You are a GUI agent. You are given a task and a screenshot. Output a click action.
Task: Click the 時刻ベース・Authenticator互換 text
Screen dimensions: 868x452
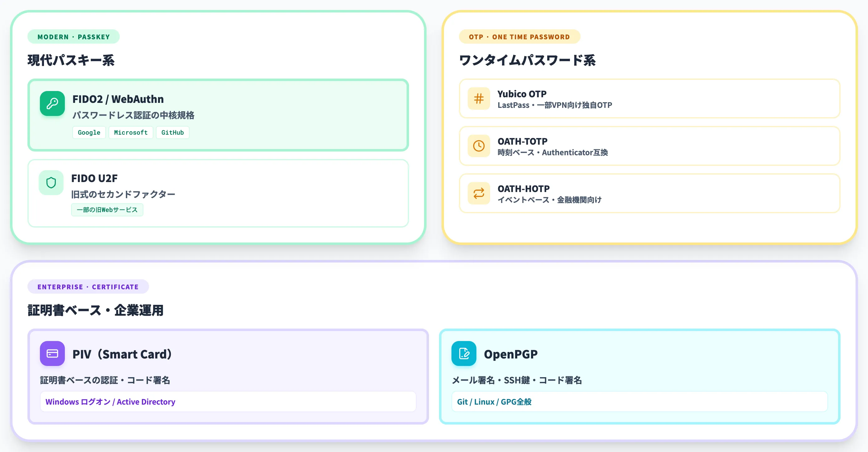click(x=552, y=152)
